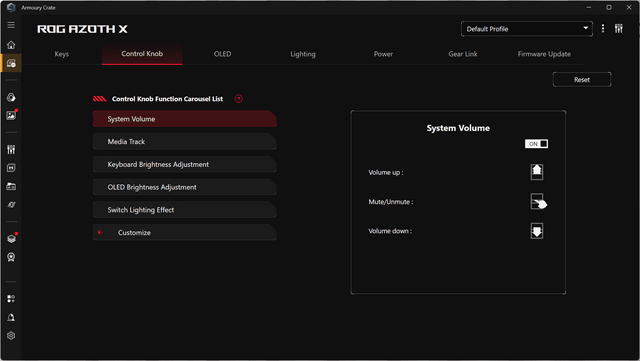Open the slanted tag icon in the sidebar
The image size is (640, 361).
point(11,205)
